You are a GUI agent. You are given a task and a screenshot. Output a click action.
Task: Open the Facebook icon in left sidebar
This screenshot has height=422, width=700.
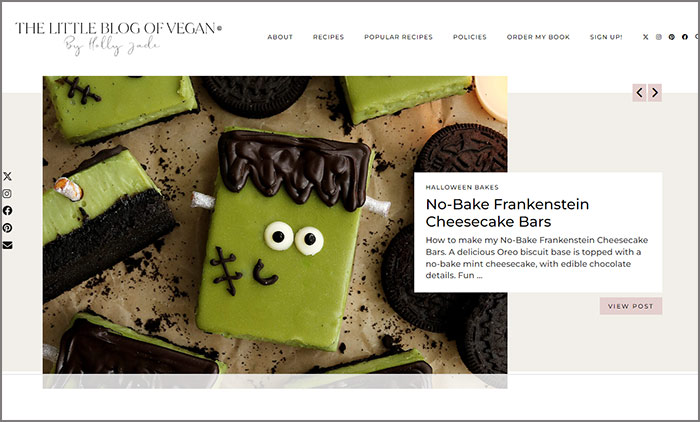pos(7,210)
